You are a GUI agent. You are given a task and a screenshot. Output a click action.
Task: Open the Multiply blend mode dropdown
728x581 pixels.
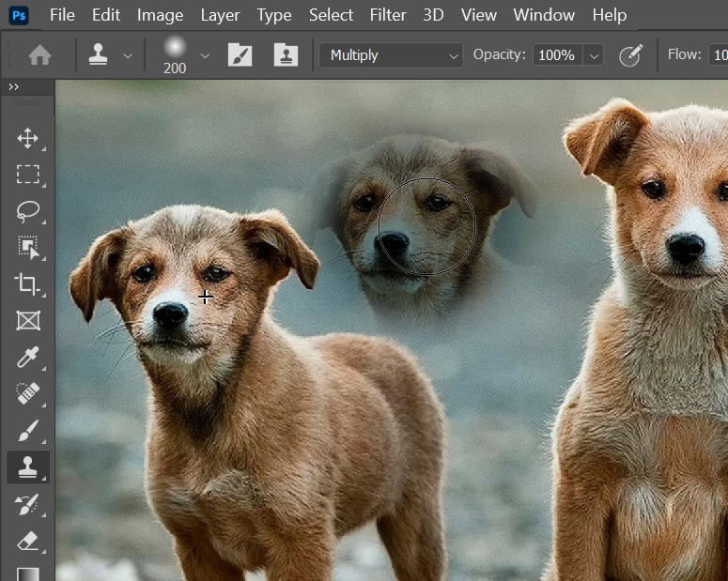(391, 55)
